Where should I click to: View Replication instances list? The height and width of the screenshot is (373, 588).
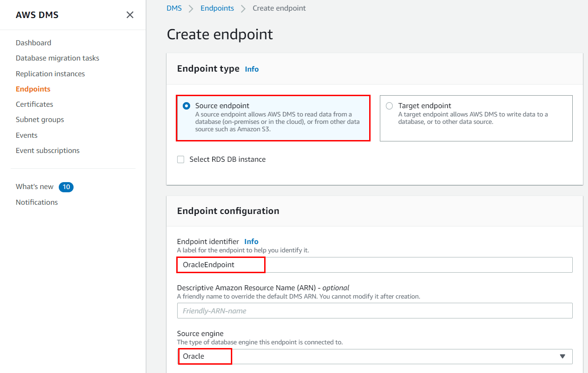pyautogui.click(x=50, y=73)
